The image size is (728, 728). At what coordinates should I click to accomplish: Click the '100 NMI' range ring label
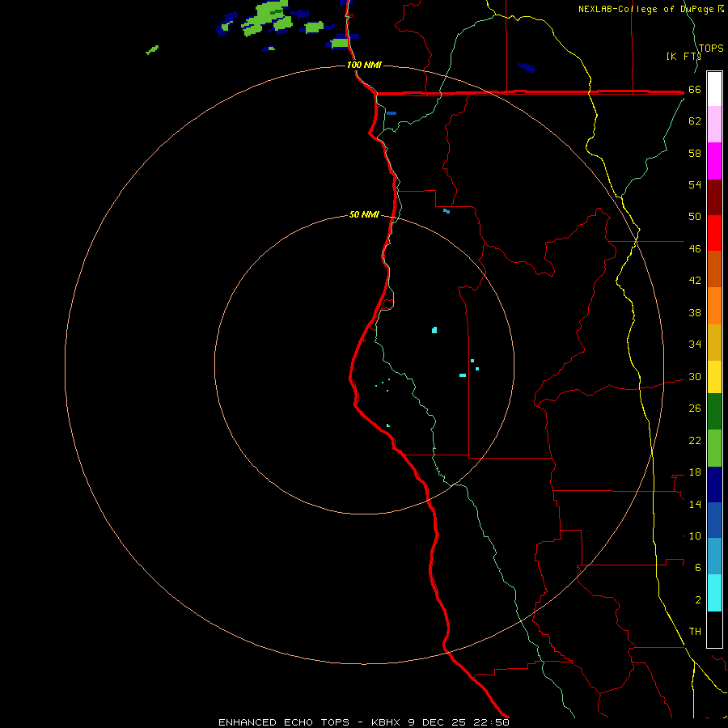[x=364, y=65]
